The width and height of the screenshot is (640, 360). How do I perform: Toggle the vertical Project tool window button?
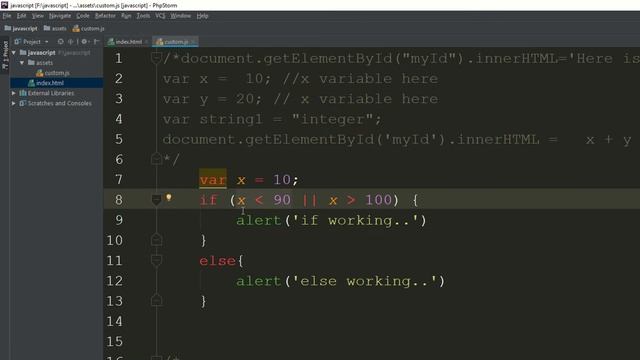pos(5,55)
